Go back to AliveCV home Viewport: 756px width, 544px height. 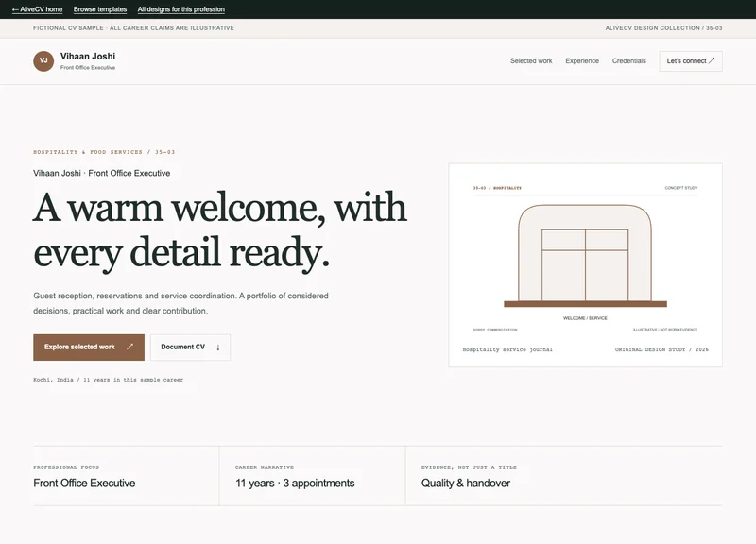(x=37, y=9)
